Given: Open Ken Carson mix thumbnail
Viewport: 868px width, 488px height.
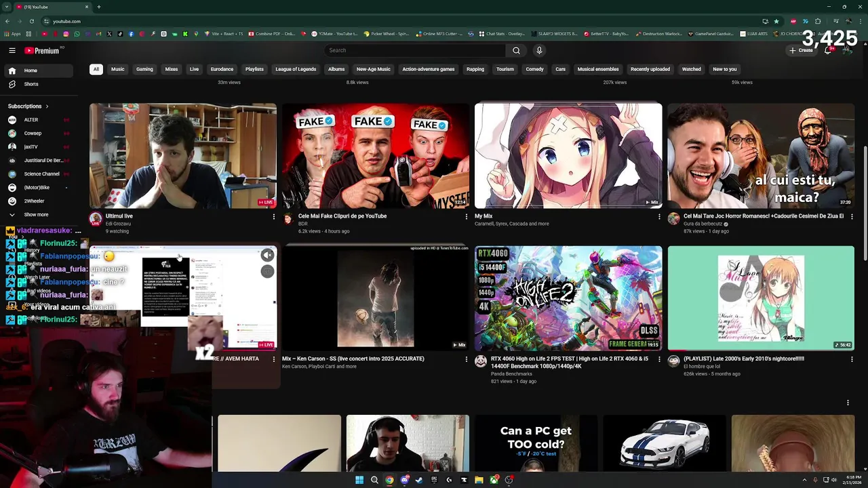Looking at the screenshot, I should tap(376, 298).
